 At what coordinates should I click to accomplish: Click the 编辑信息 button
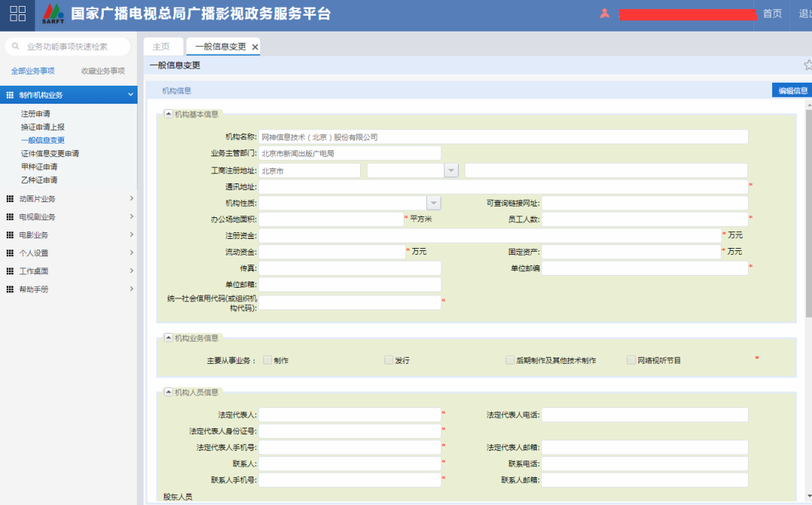click(793, 89)
